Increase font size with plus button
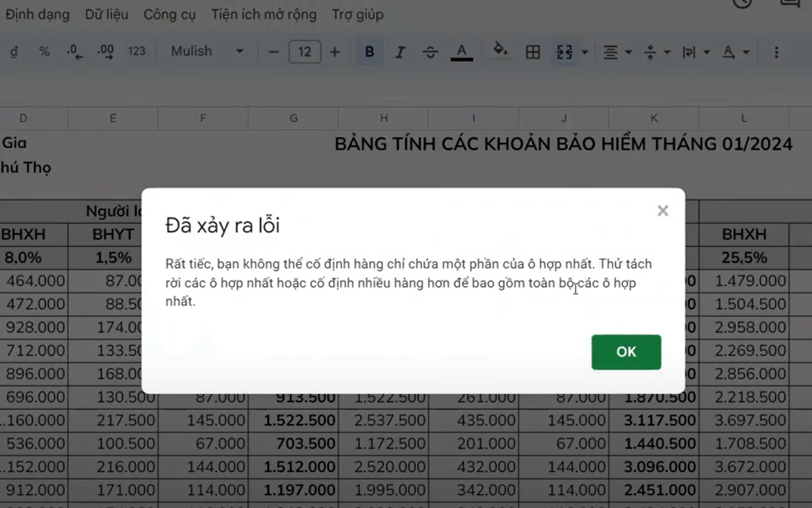Image resolution: width=812 pixels, height=508 pixels. [x=335, y=52]
